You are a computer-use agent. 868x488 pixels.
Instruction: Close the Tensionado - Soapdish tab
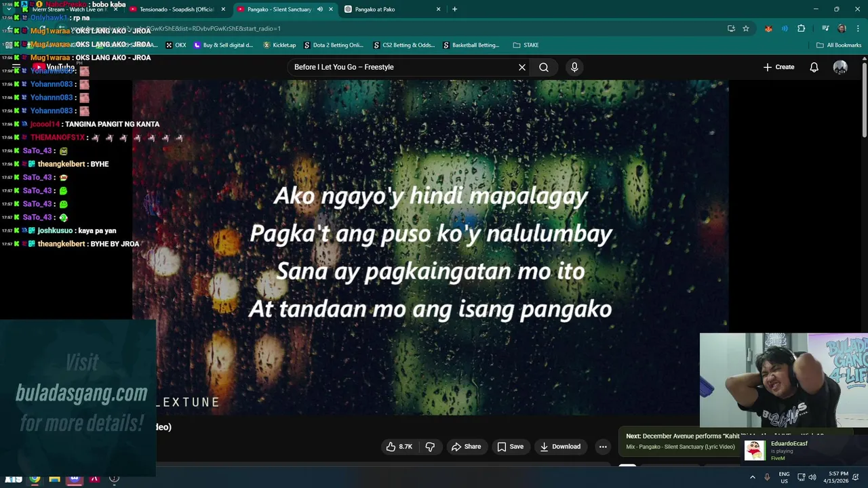point(223,9)
